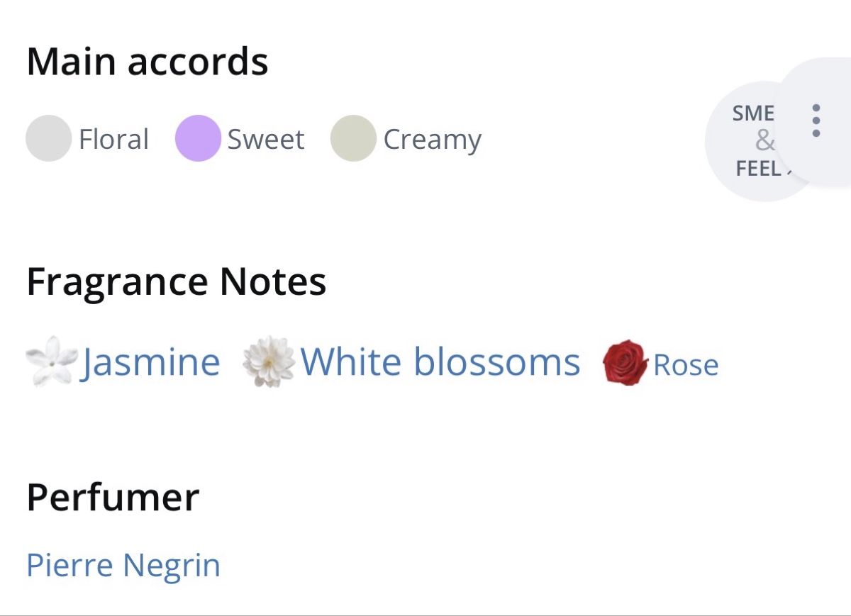
Task: Click the beige Creamy accord swatch
Action: tap(353, 138)
